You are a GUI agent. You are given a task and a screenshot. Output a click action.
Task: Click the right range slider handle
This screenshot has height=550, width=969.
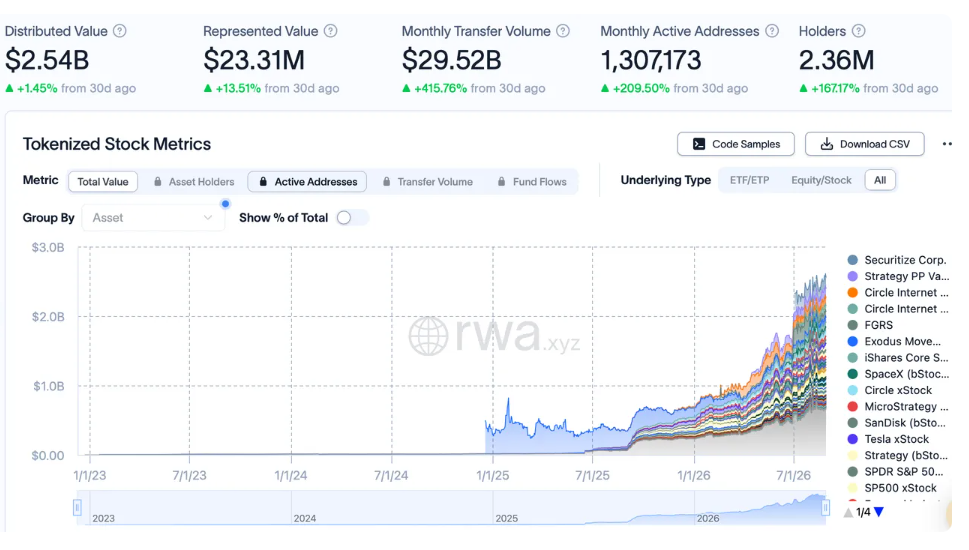[x=825, y=507]
